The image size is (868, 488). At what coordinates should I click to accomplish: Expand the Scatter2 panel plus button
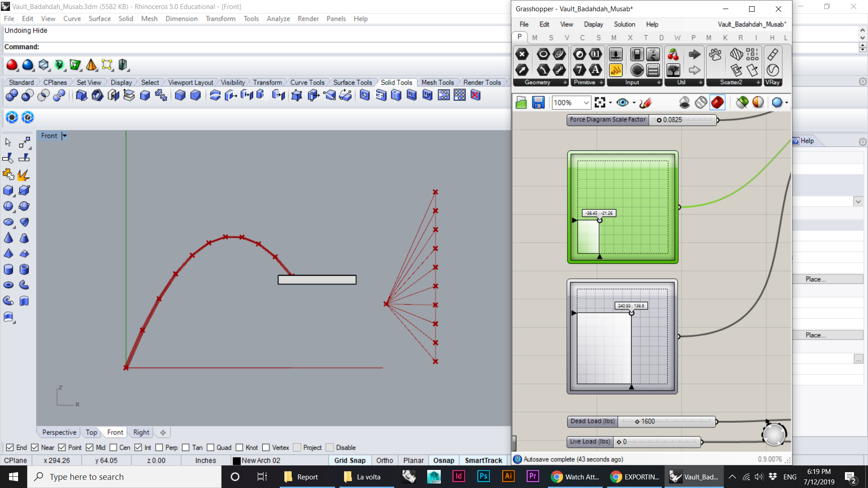758,83
